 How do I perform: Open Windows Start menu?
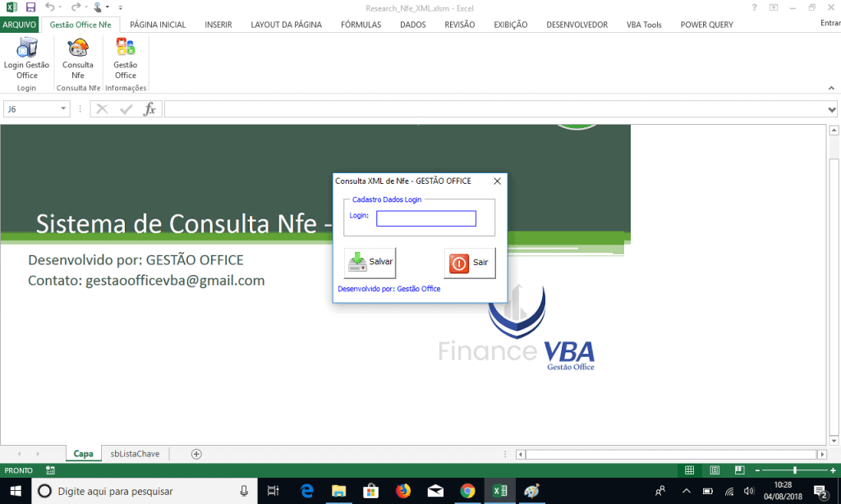(16, 491)
